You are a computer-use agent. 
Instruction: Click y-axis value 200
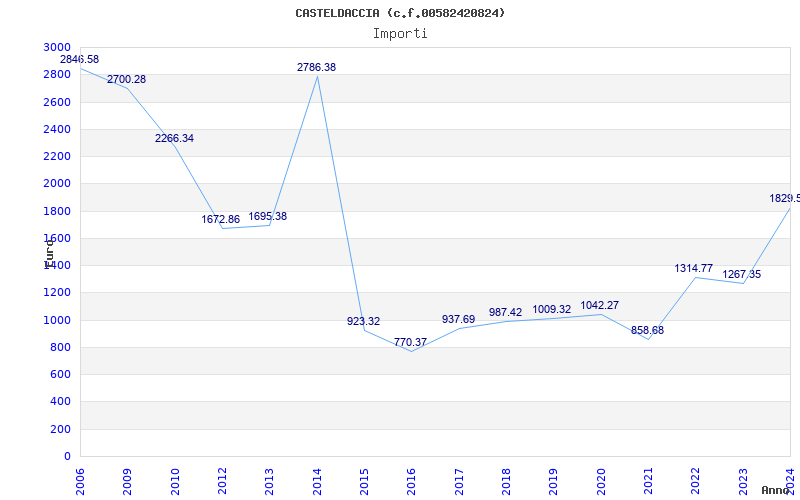point(60,429)
